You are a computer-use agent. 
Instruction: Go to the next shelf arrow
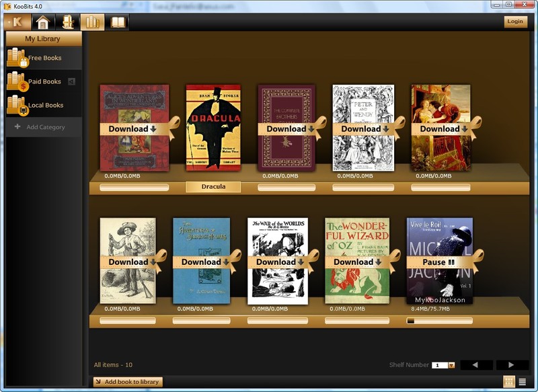coord(512,365)
